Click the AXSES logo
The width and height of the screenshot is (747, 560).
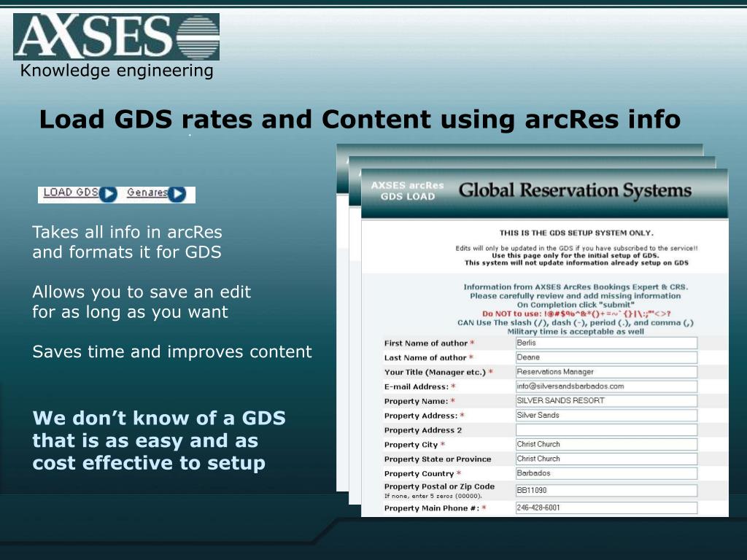coord(116,36)
